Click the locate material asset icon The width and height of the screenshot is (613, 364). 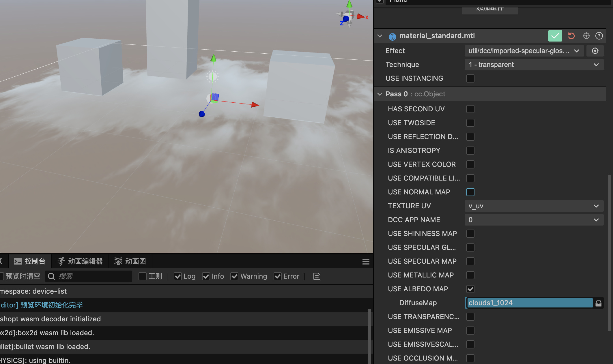[x=586, y=36]
